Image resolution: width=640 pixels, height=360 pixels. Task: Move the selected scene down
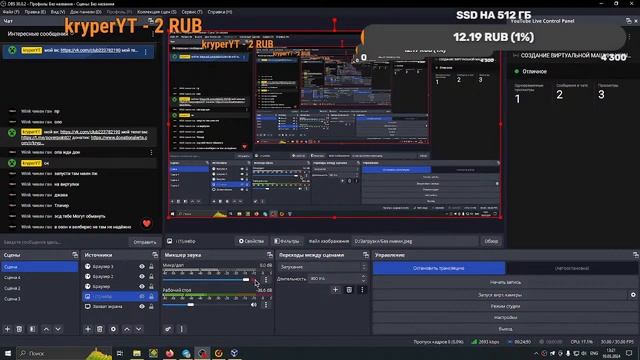point(58,329)
